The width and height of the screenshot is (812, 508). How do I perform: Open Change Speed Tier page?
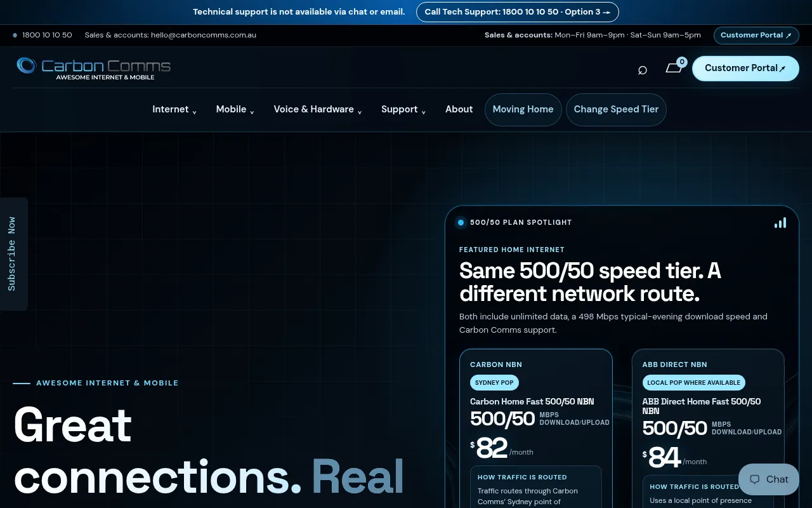point(616,109)
